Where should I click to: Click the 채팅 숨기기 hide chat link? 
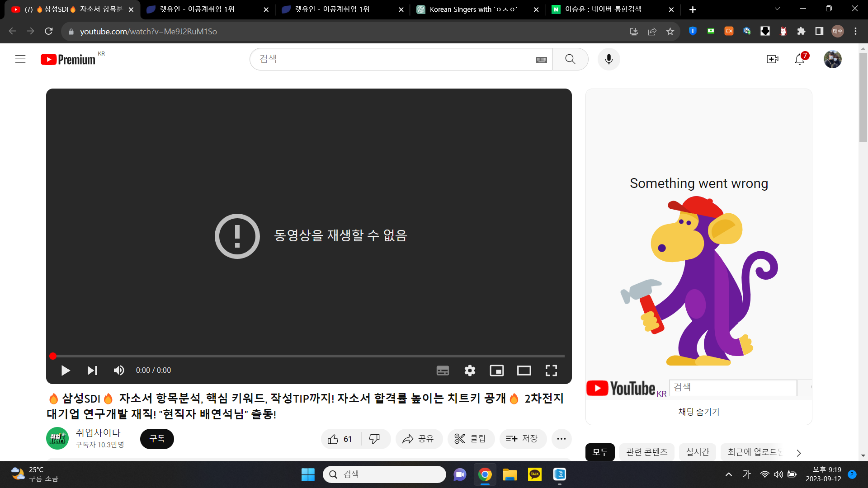pos(698,412)
